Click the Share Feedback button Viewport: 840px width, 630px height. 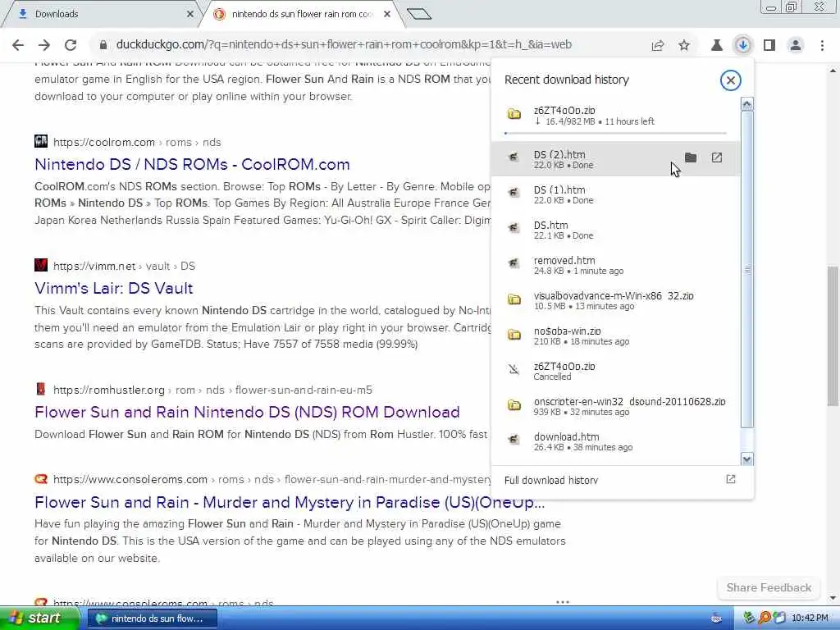(769, 587)
